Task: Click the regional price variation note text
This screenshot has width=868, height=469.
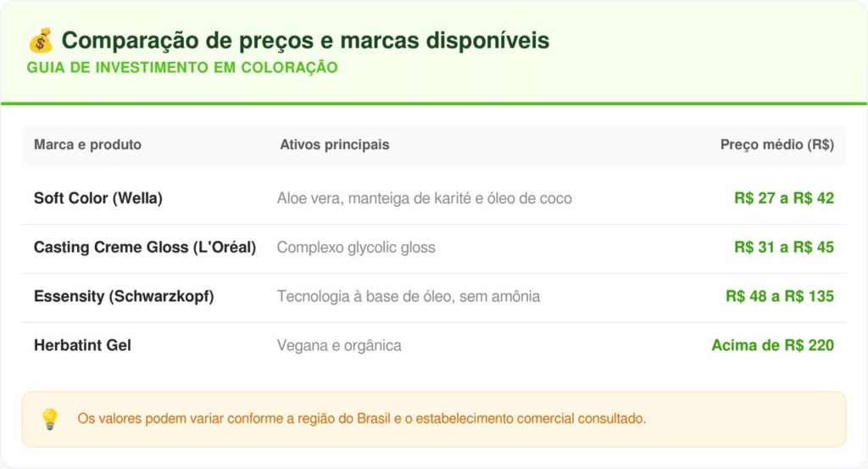Action: (361, 419)
